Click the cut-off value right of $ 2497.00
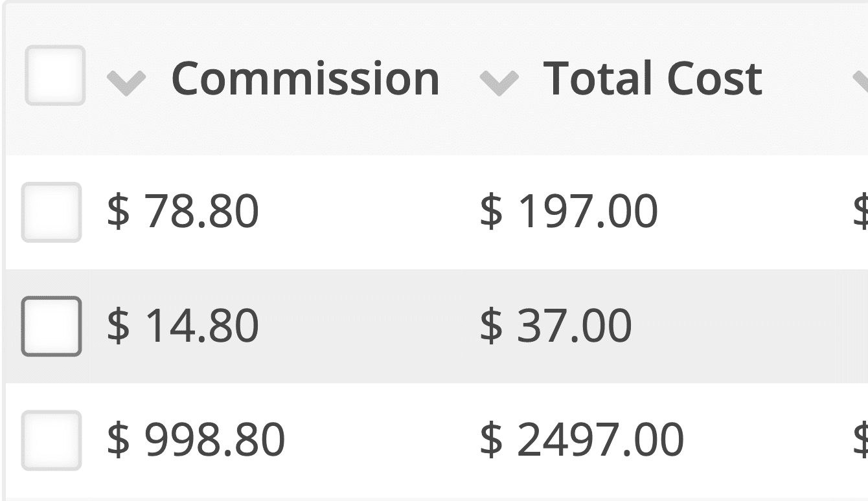Viewport: 868px width, 501px height. (x=862, y=440)
